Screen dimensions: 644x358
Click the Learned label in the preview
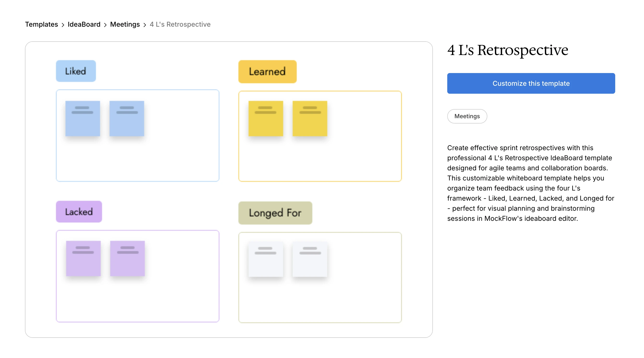point(267,72)
